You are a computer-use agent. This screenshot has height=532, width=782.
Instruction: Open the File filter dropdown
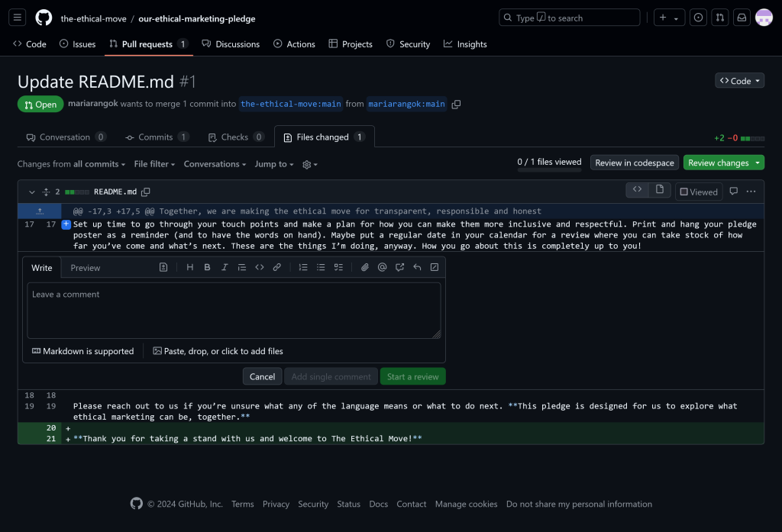coord(154,164)
